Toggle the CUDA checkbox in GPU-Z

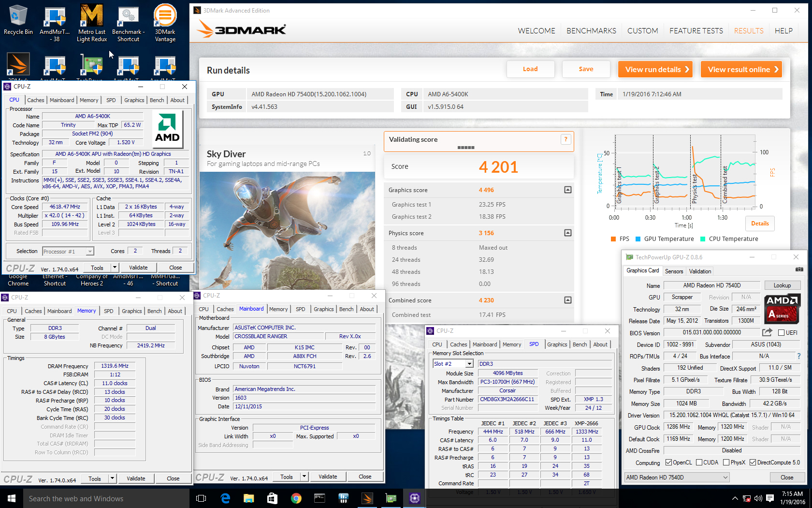coord(699,463)
